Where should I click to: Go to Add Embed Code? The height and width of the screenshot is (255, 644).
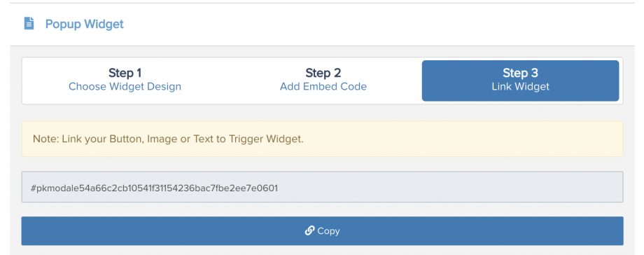pyautogui.click(x=323, y=87)
